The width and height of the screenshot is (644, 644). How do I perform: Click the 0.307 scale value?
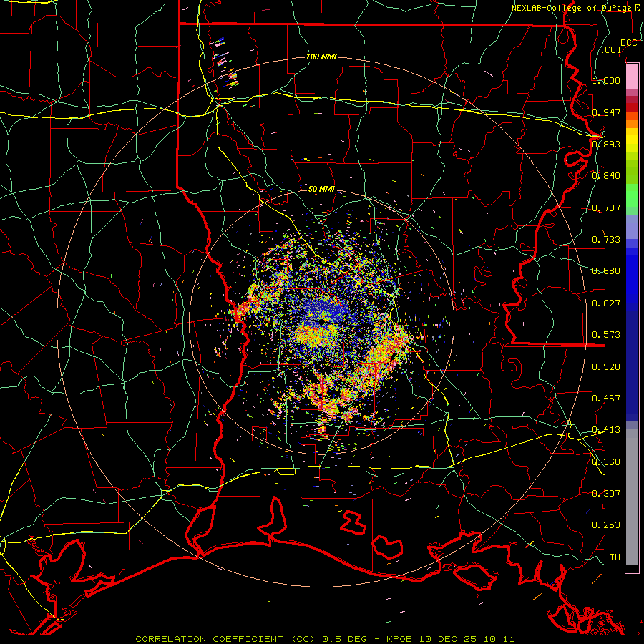coord(606,493)
